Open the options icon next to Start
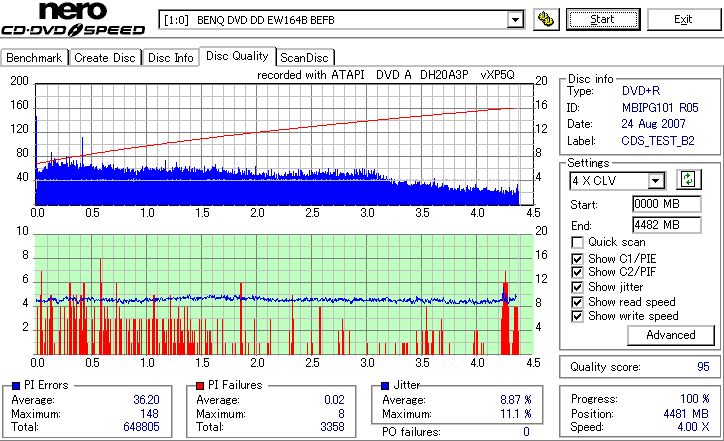The width and height of the screenshot is (724, 441). [546, 19]
